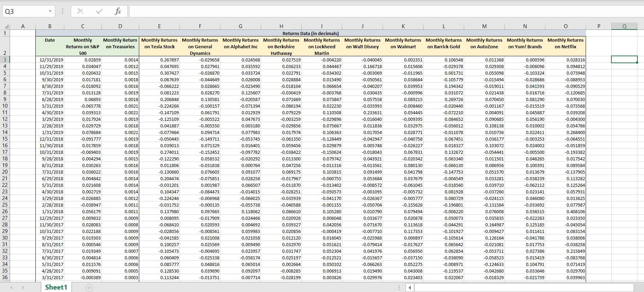Viewport: 644px width, 292px height.
Task: Click the Enter checkmark formula icon
Action: (x=99, y=11)
